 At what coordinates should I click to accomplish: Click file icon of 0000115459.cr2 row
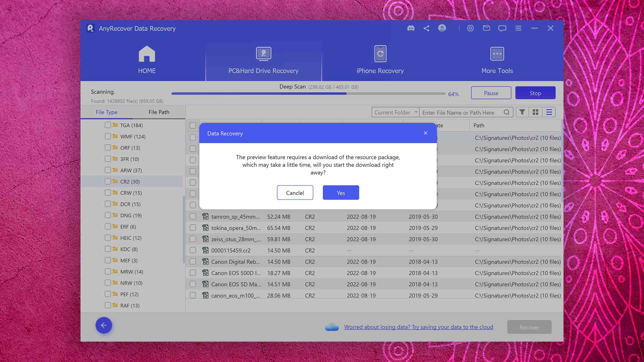coord(205,250)
